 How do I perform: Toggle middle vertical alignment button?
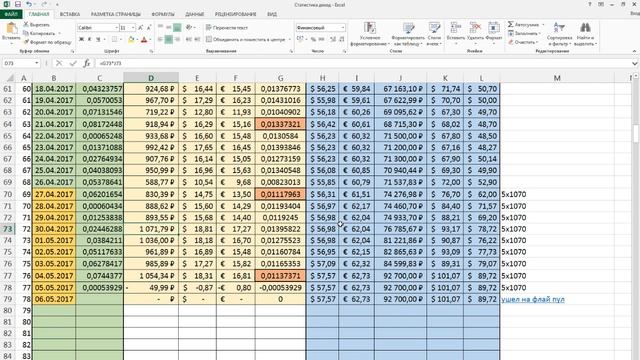169,27
